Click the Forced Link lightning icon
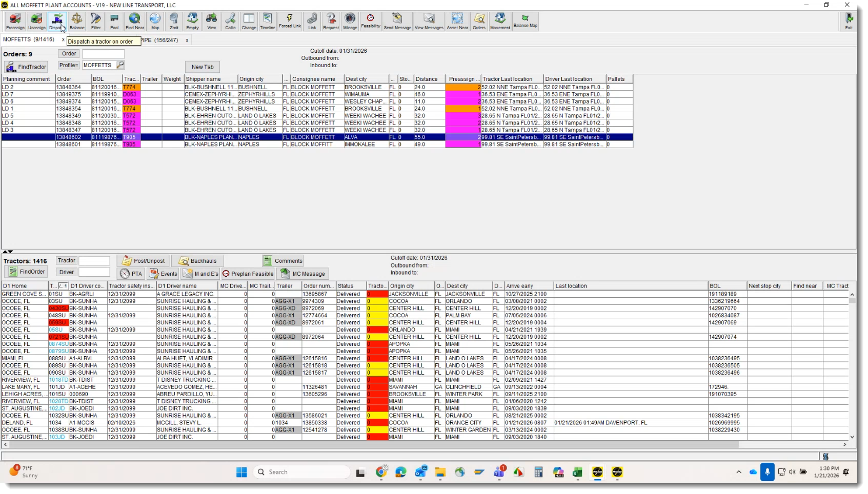Screen dimensions: 868x494 tap(290, 22)
